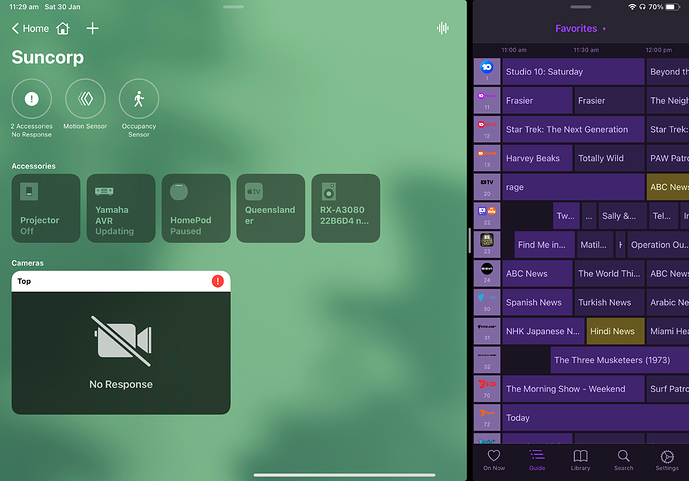Select Hindi News program

(x=614, y=331)
